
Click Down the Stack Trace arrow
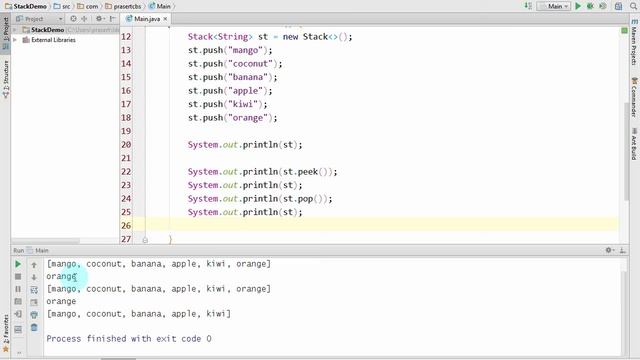tap(34, 277)
